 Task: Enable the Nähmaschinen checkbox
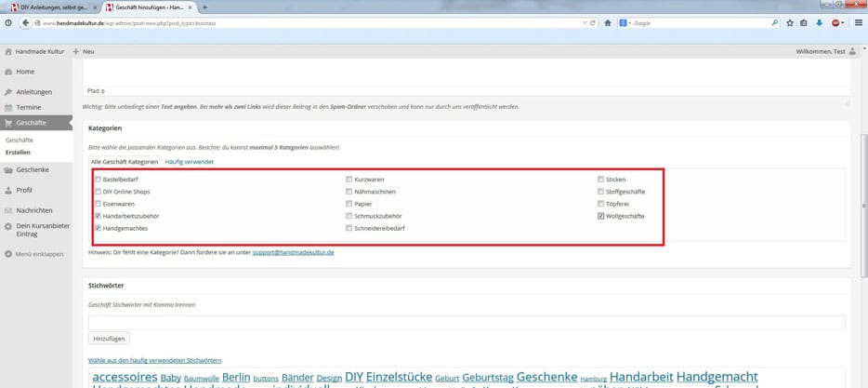coord(349,192)
